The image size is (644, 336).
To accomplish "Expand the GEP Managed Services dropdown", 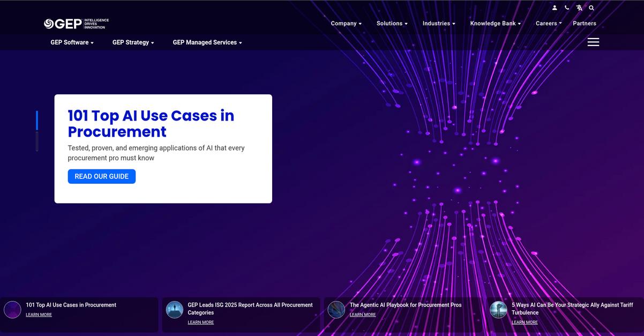I will pos(207,42).
